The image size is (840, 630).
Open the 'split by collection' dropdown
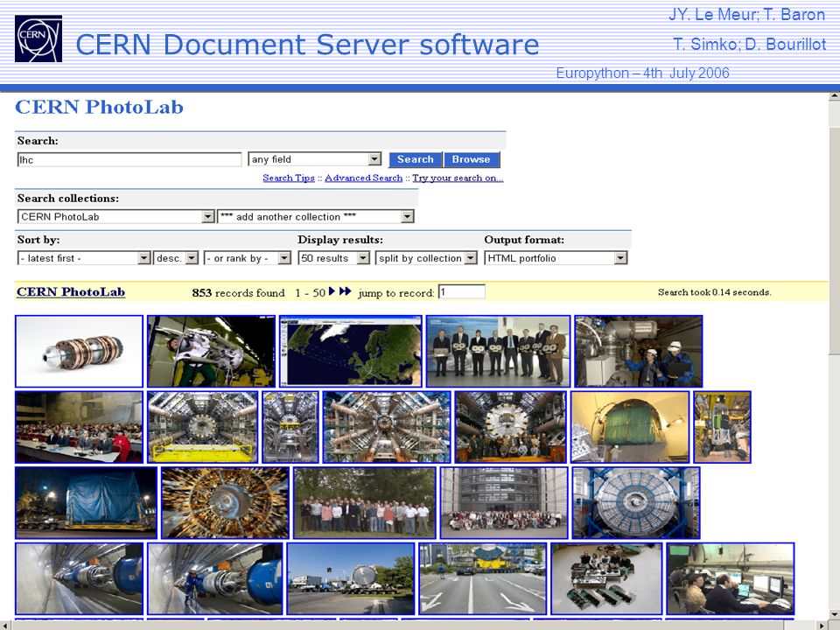click(426, 258)
